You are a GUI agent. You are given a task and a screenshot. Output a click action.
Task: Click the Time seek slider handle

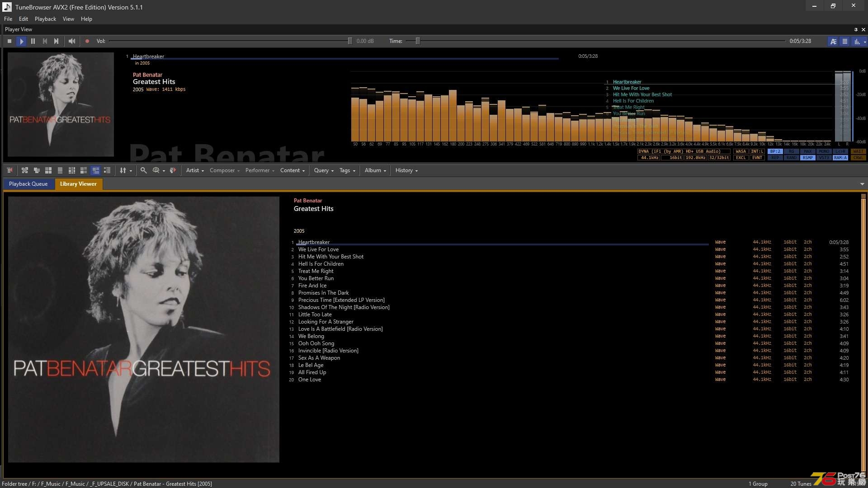click(x=418, y=41)
